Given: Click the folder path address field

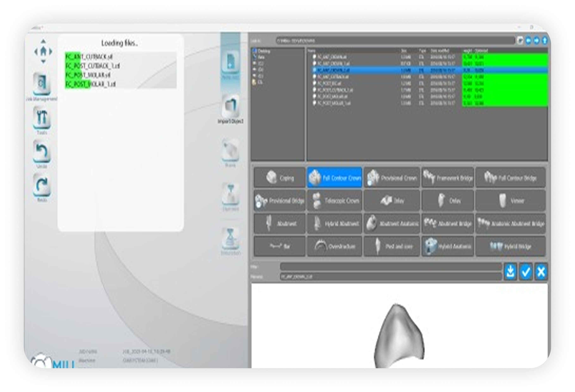Looking at the screenshot, I should pos(395,40).
